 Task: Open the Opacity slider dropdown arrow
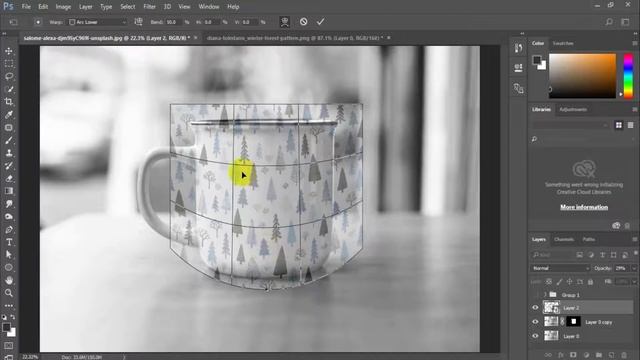pos(634,268)
